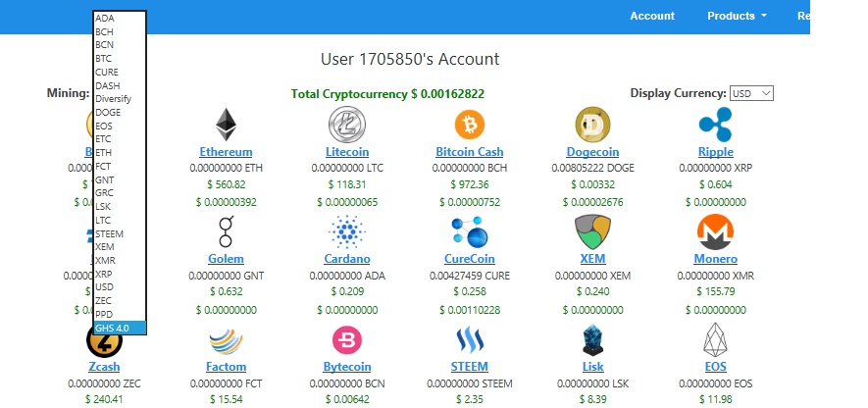Select FCT in the mining list
Screen dimensions: 868x408
tap(119, 166)
